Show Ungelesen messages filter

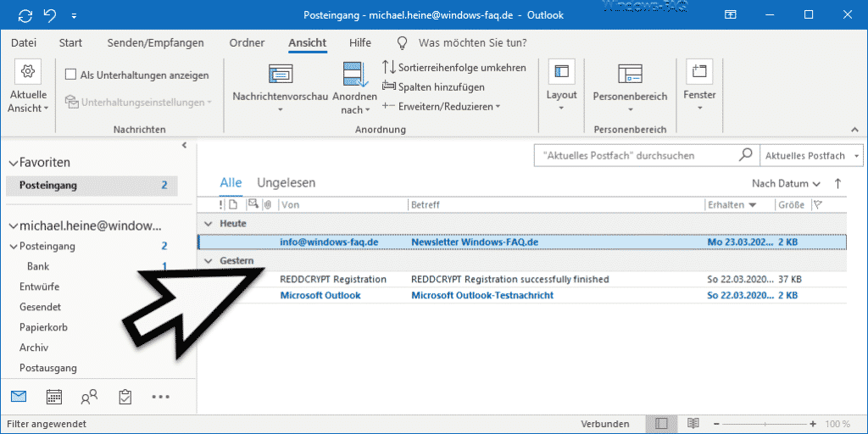pyautogui.click(x=287, y=183)
